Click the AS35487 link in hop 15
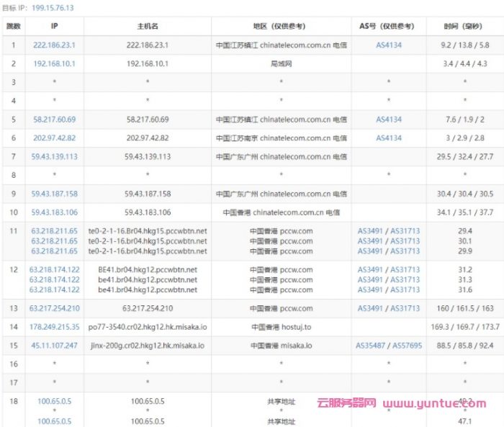 (371, 346)
